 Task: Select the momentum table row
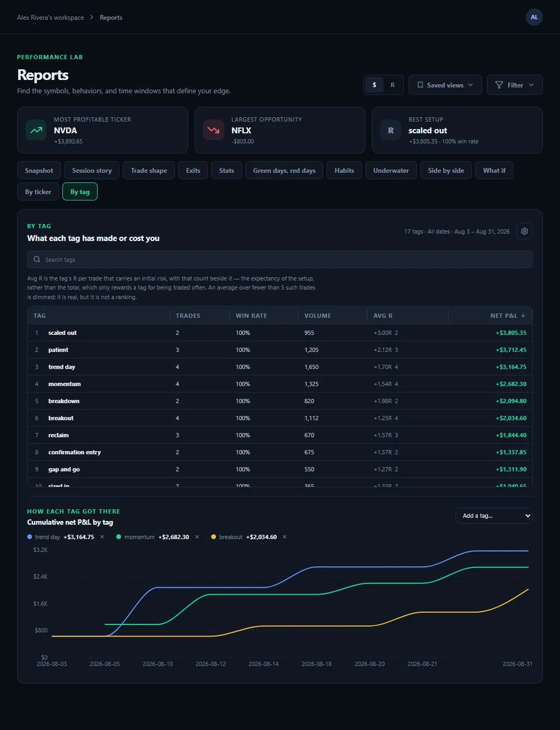[280, 384]
